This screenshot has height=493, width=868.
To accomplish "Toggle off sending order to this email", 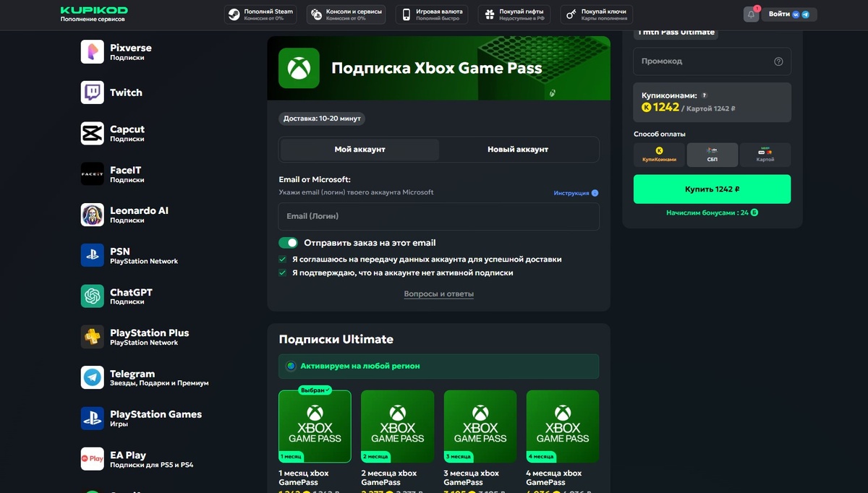I will pyautogui.click(x=289, y=243).
